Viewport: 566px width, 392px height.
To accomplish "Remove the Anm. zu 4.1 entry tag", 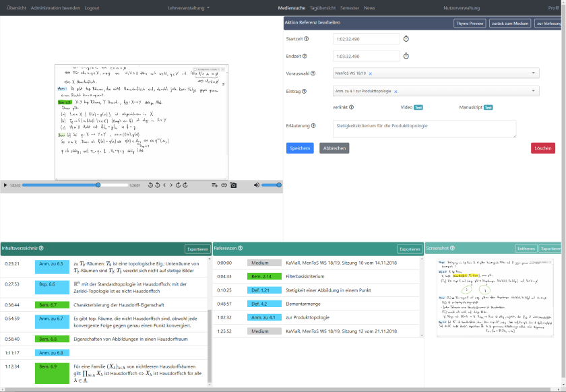I will click(396, 92).
